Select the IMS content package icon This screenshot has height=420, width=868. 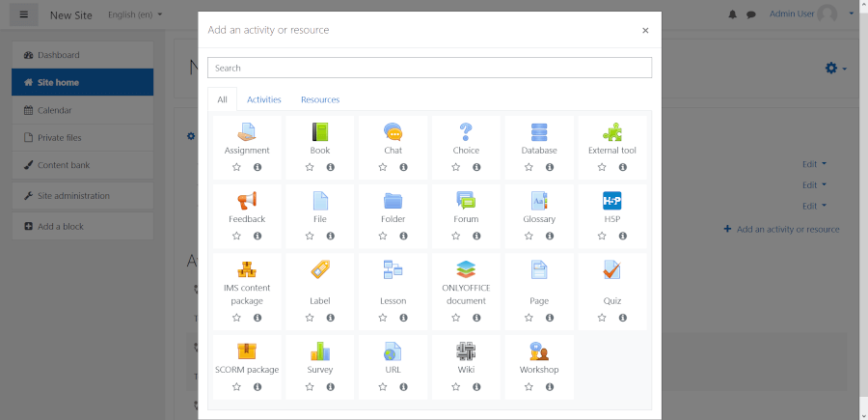click(x=247, y=269)
